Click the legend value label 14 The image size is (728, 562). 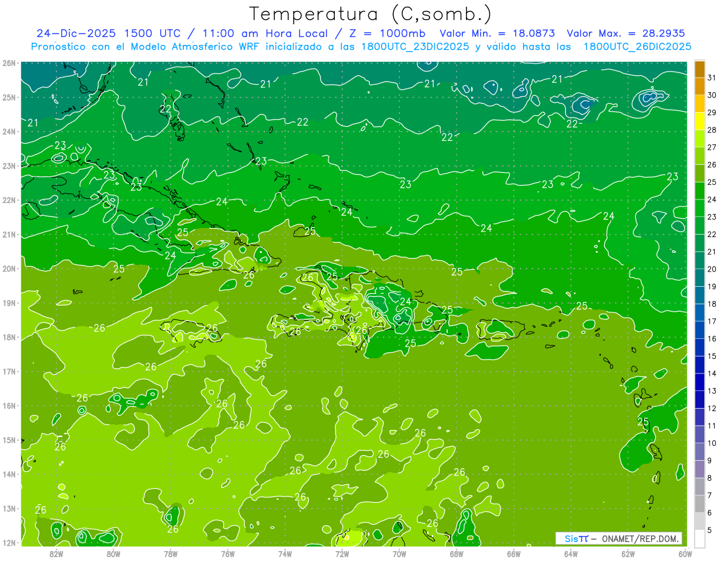coord(712,373)
